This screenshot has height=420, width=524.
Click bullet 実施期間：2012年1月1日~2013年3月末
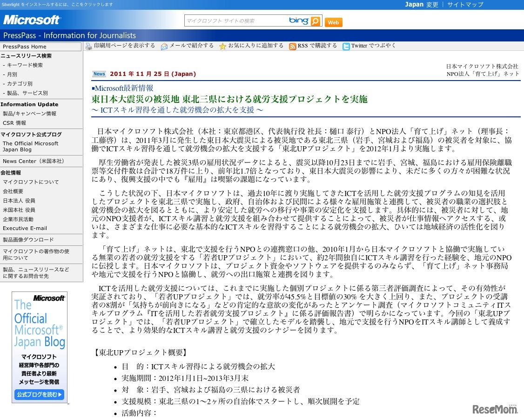[185, 378]
